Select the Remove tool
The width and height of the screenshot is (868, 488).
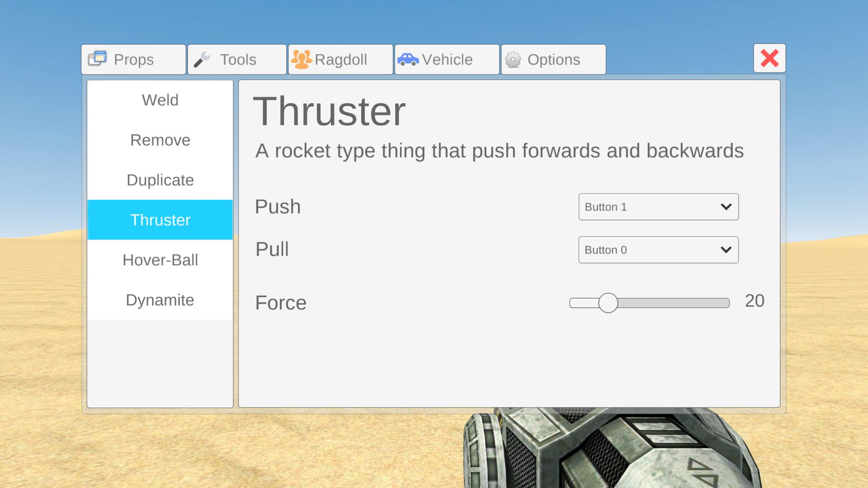click(x=160, y=140)
